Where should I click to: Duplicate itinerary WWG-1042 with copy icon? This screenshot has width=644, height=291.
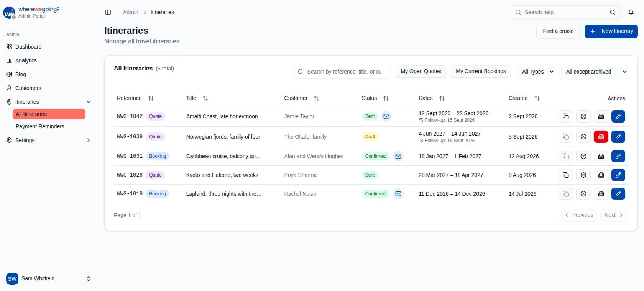coord(566,116)
